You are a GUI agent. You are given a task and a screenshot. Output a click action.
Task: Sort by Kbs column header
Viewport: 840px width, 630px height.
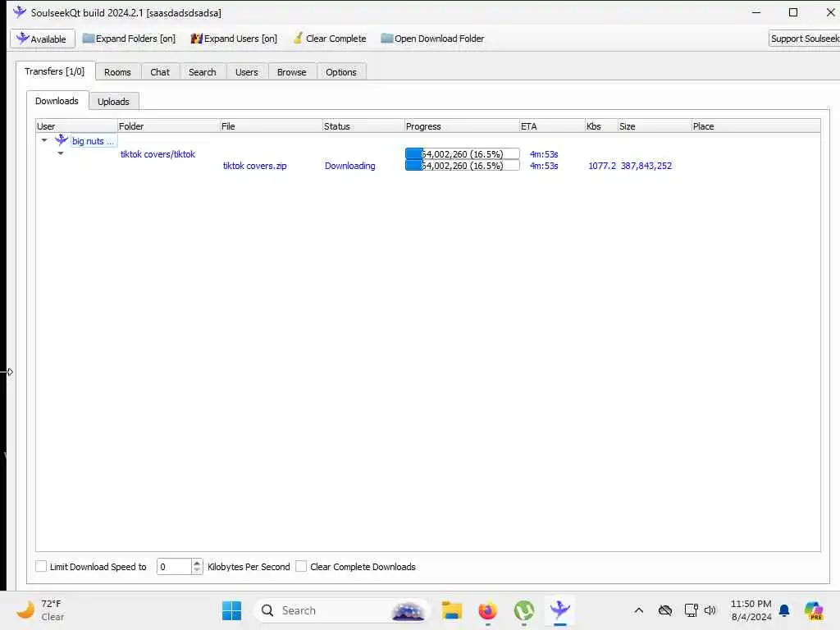(601, 126)
